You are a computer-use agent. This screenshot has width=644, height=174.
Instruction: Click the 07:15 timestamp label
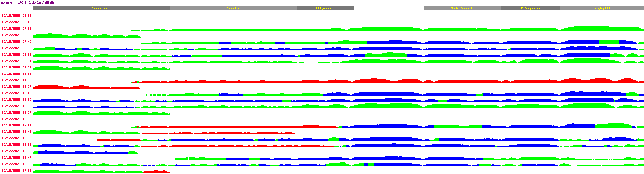point(16,29)
